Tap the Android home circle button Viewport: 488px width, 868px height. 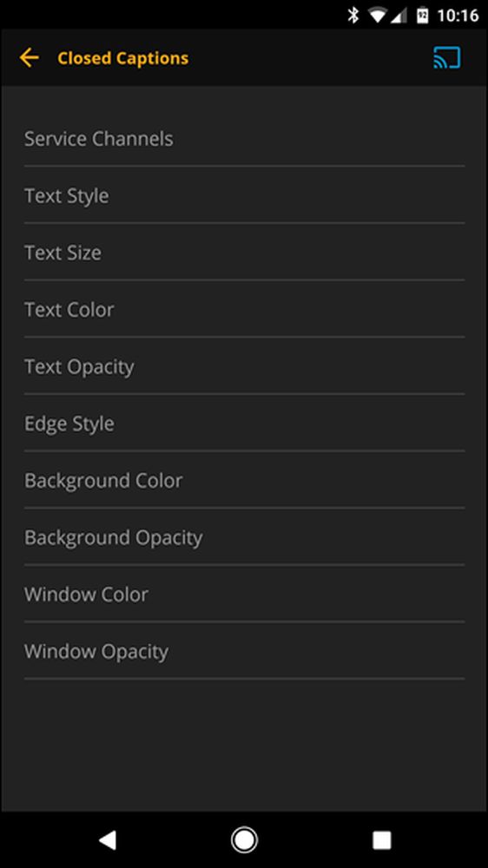coord(244,839)
